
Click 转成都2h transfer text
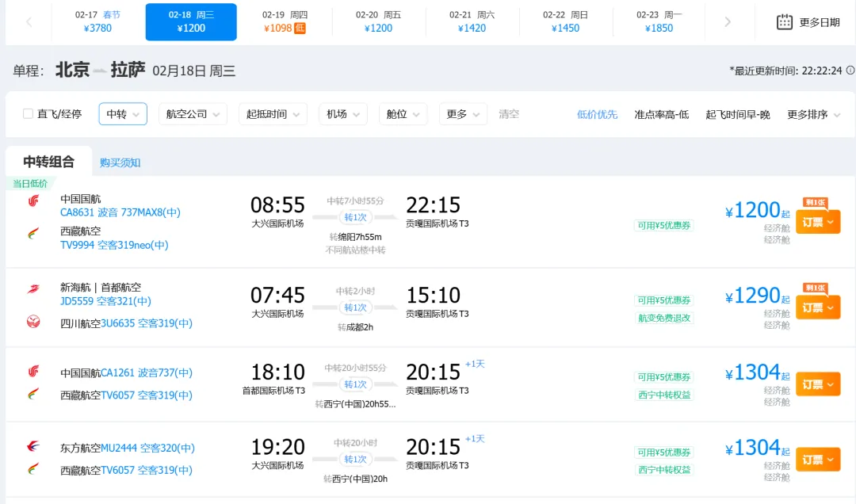355,327
